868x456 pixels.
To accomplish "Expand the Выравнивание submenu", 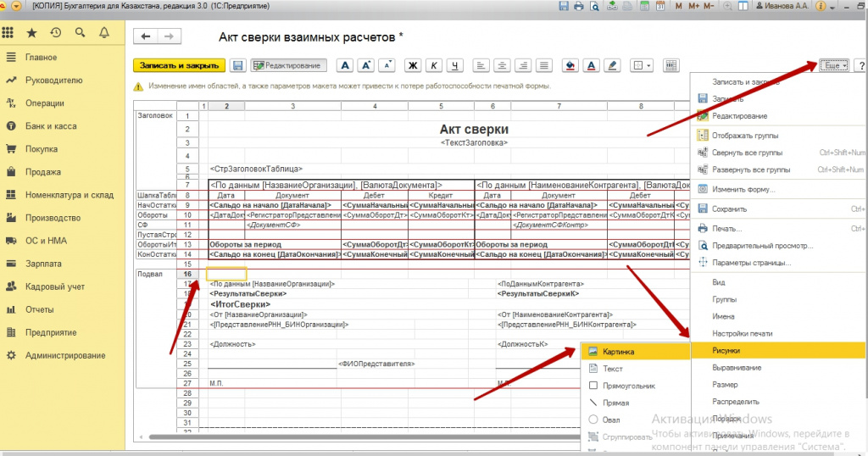I will tap(737, 368).
